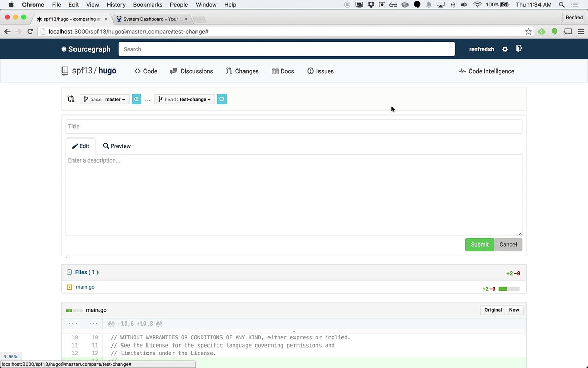This screenshot has height=368, width=588.
Task: Click the Chromecast extension icon
Action: [x=568, y=32]
